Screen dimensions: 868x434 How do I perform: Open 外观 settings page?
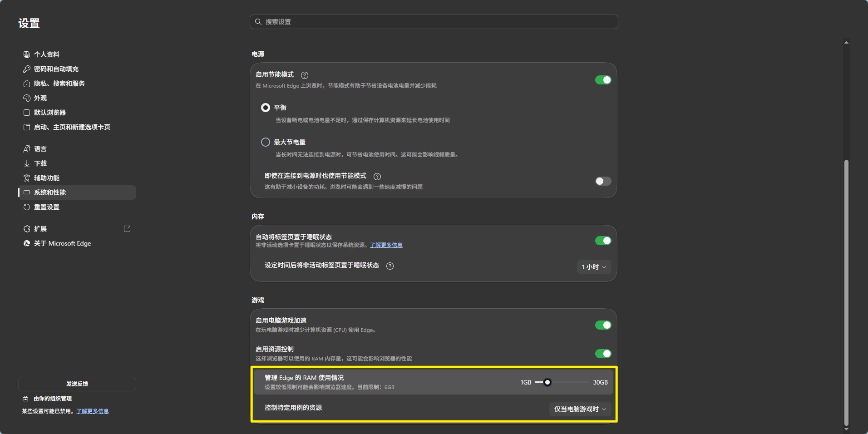tap(77, 98)
